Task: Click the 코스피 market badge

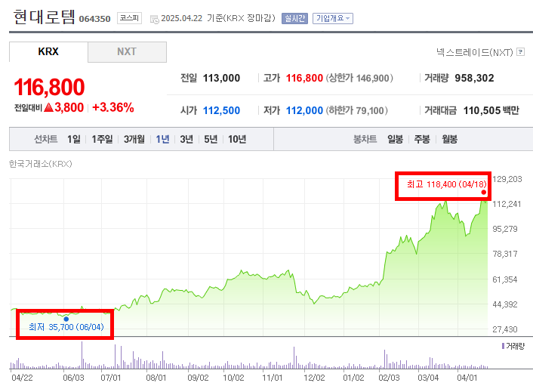Action: 129,18
